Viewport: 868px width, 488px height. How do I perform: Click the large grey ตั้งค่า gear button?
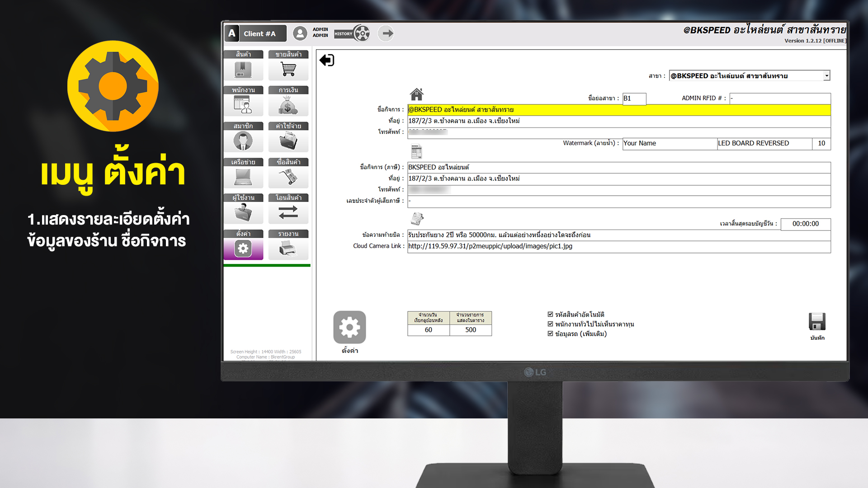click(349, 327)
